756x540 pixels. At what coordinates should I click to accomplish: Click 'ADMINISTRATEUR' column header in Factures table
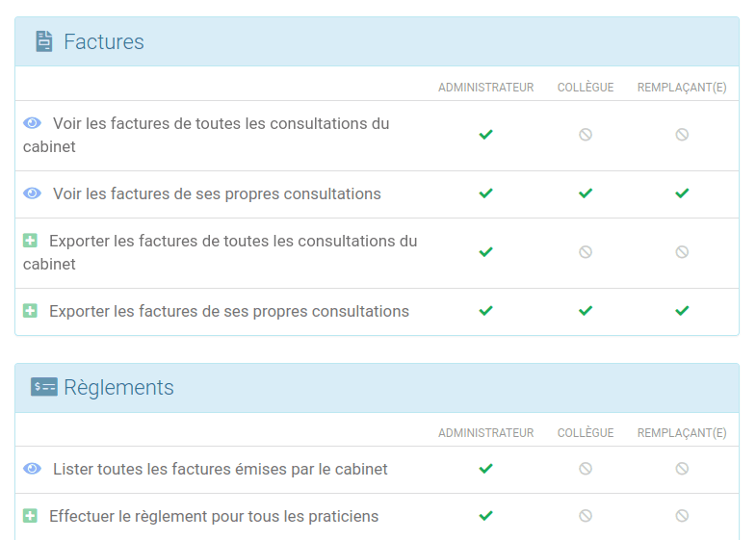click(x=486, y=88)
